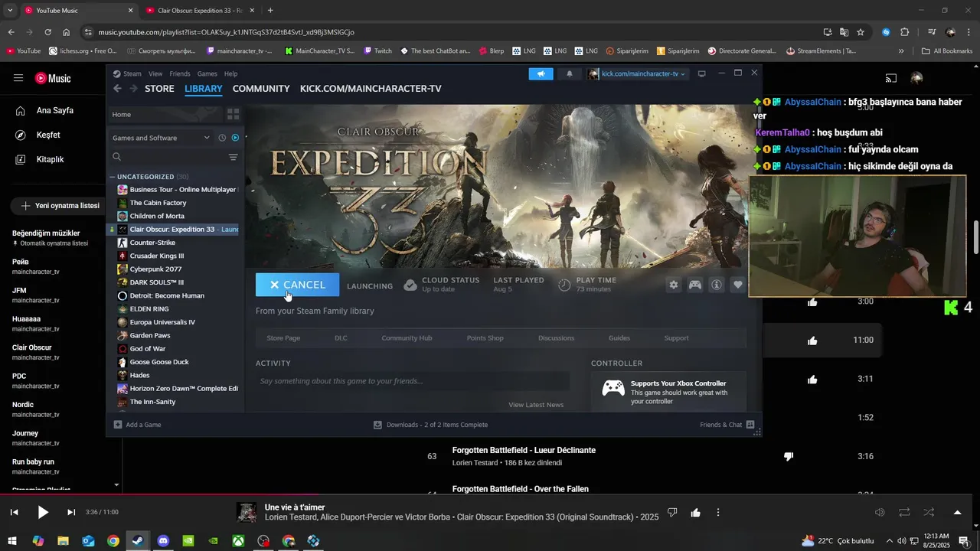
Task: Open game info icon in Steam
Action: tap(717, 285)
